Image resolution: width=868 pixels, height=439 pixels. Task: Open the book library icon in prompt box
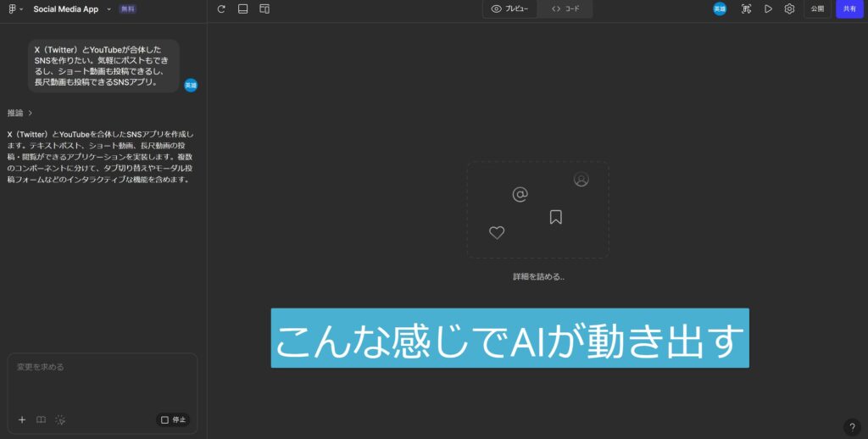click(x=41, y=420)
